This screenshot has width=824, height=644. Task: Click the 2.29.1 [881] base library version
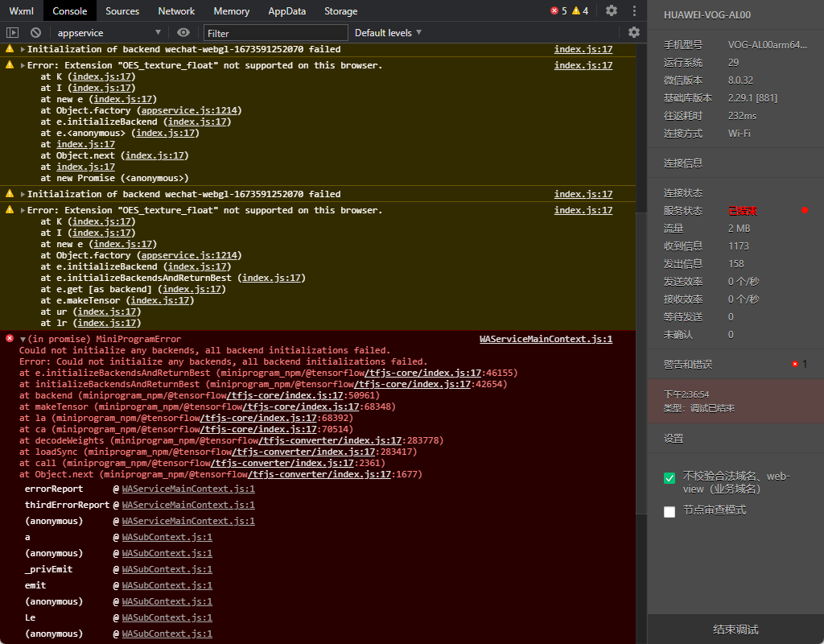click(752, 97)
